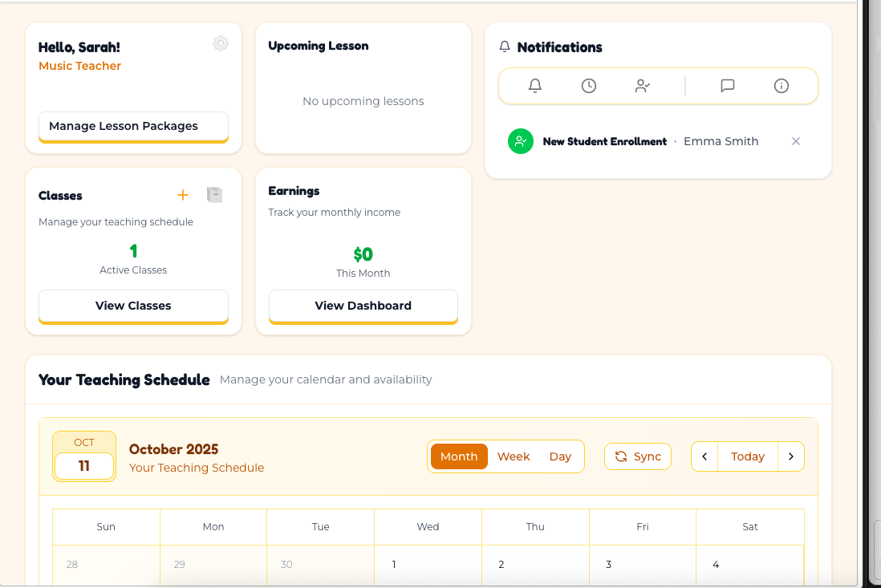
Task: Filter notifications by student enrollment icon
Action: tap(643, 86)
